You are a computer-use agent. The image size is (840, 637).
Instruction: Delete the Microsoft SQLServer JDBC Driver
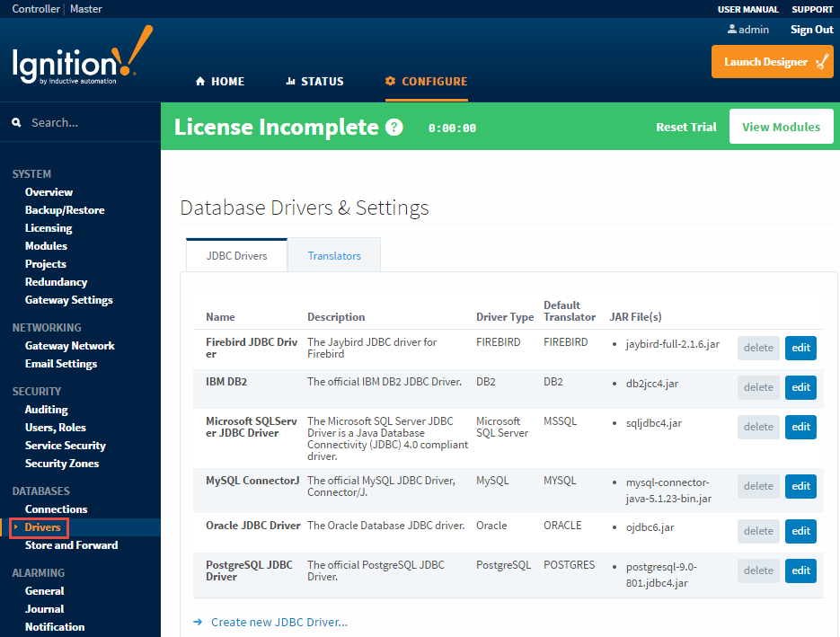(758, 427)
